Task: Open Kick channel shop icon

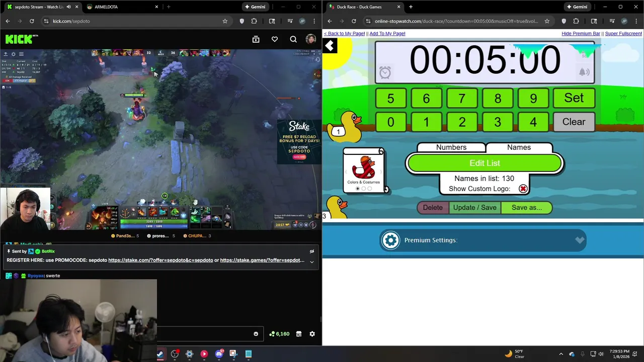Action: (298, 334)
